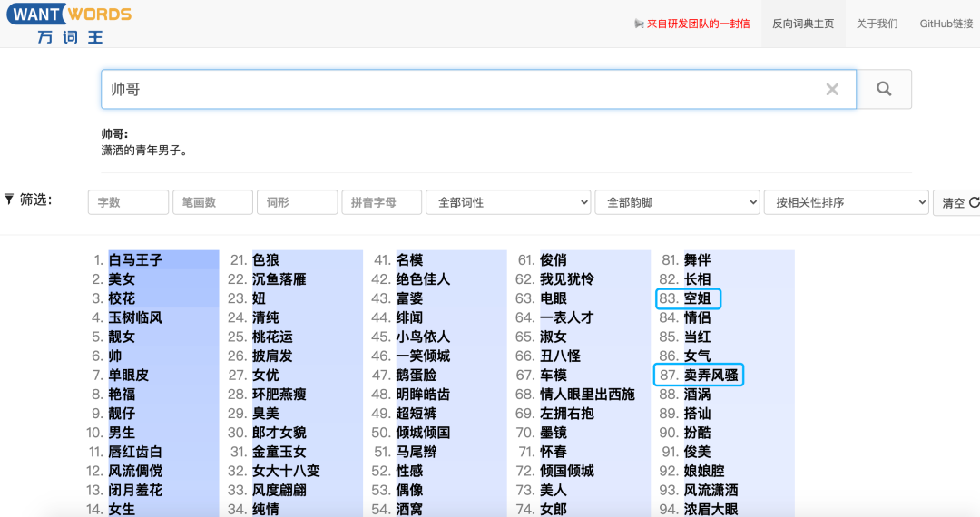The width and height of the screenshot is (980, 517).
Task: Select the result 清纯
Action: click(x=266, y=317)
